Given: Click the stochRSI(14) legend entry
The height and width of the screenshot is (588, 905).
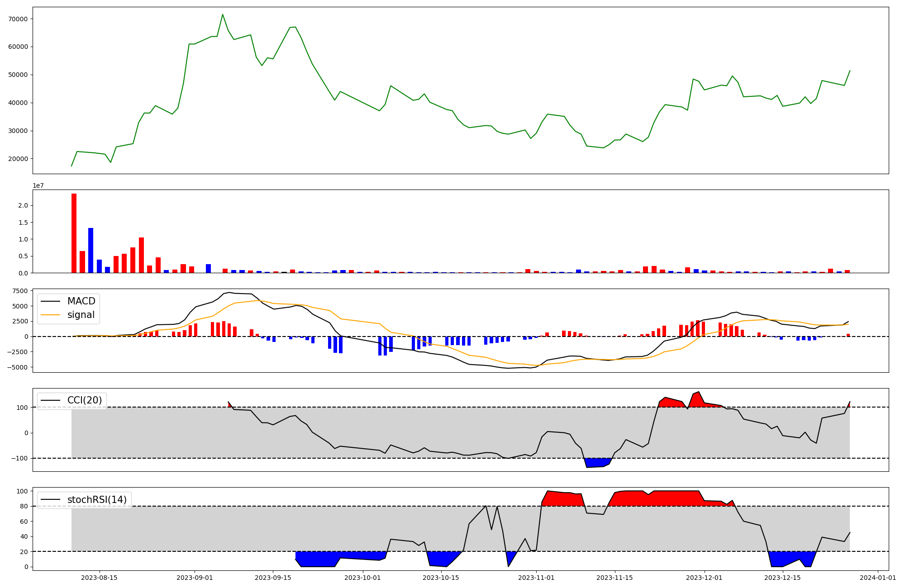Looking at the screenshot, I should [x=97, y=500].
